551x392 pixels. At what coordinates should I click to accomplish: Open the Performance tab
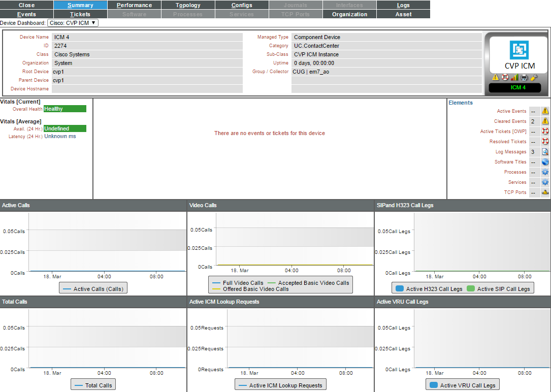tap(134, 5)
